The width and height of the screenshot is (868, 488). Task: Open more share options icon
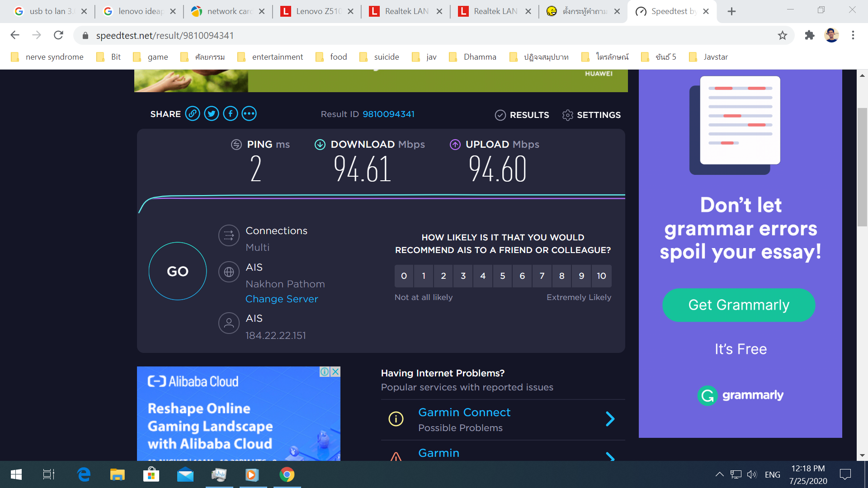tap(249, 114)
